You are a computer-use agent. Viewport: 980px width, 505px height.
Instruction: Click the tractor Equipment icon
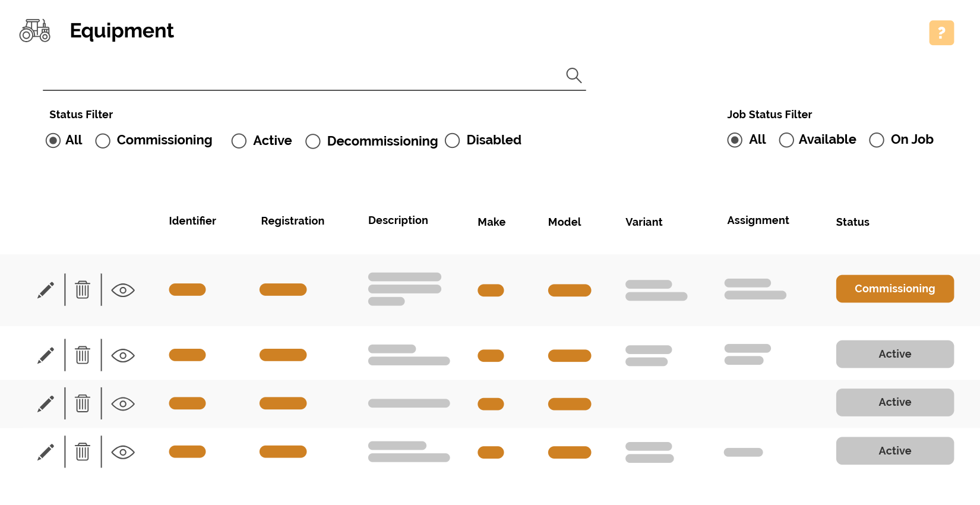coord(35,30)
